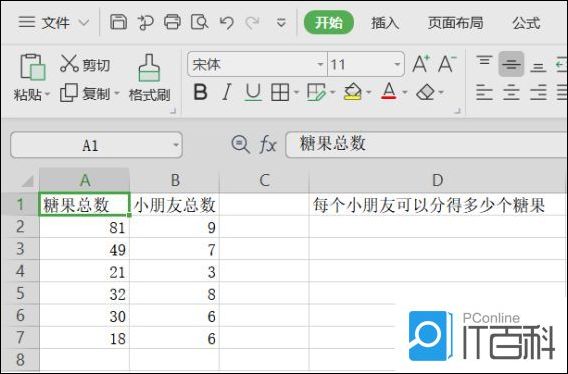Expand the eraser clear dropdown arrow
Image resolution: width=568 pixels, height=374 pixels.
tap(441, 92)
